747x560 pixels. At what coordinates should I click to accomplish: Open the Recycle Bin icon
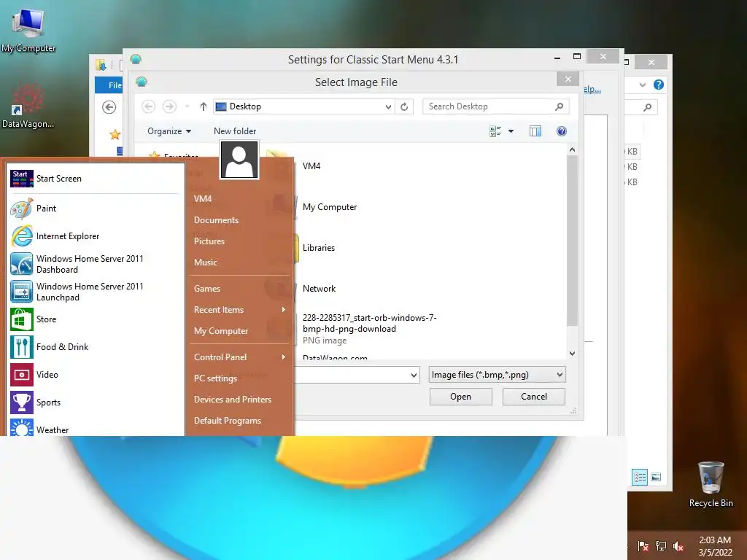click(711, 484)
